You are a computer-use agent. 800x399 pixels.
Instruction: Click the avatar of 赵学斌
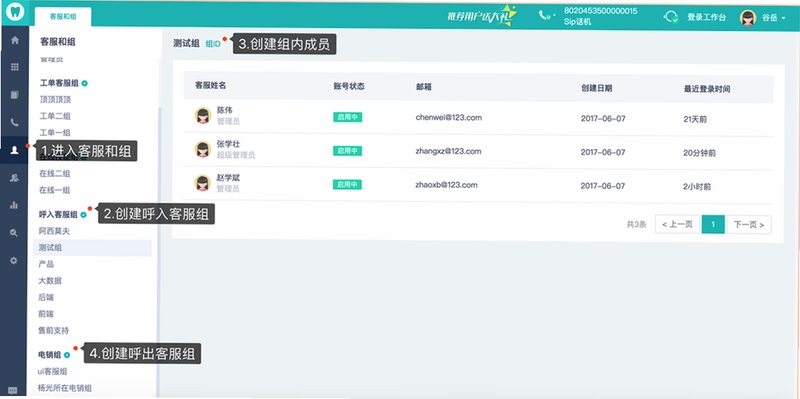203,183
